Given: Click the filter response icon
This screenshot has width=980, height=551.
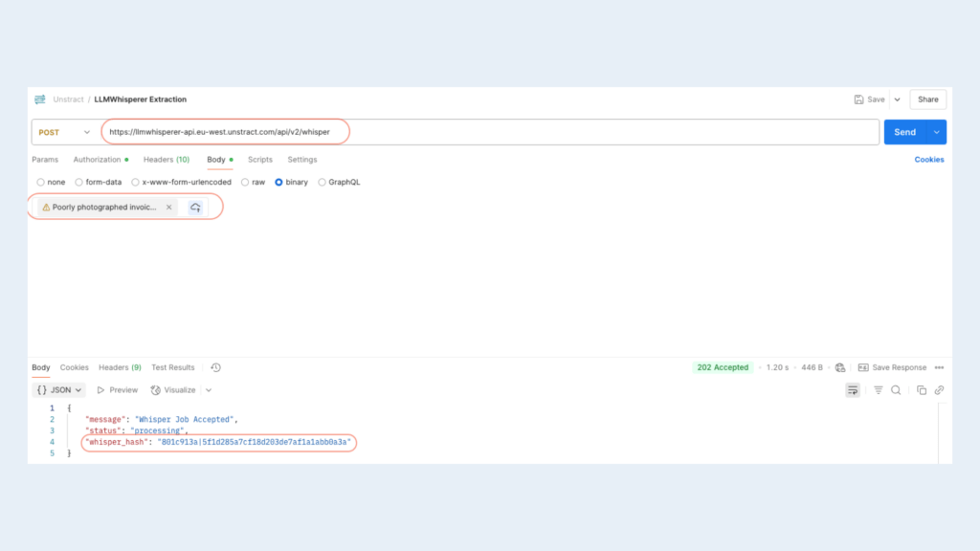Looking at the screenshot, I should tap(879, 390).
